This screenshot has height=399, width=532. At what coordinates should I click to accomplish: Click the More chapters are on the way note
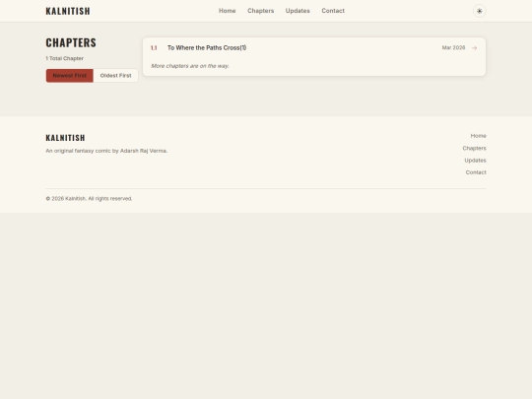click(x=190, y=66)
